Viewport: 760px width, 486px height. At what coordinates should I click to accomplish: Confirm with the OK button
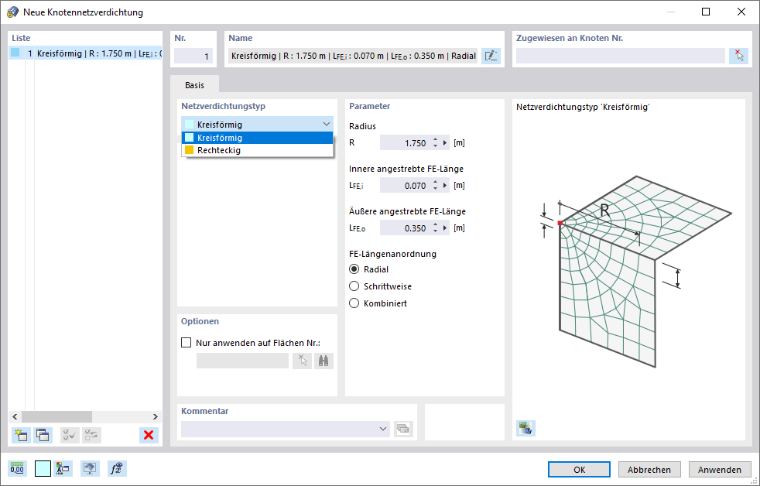pos(579,470)
